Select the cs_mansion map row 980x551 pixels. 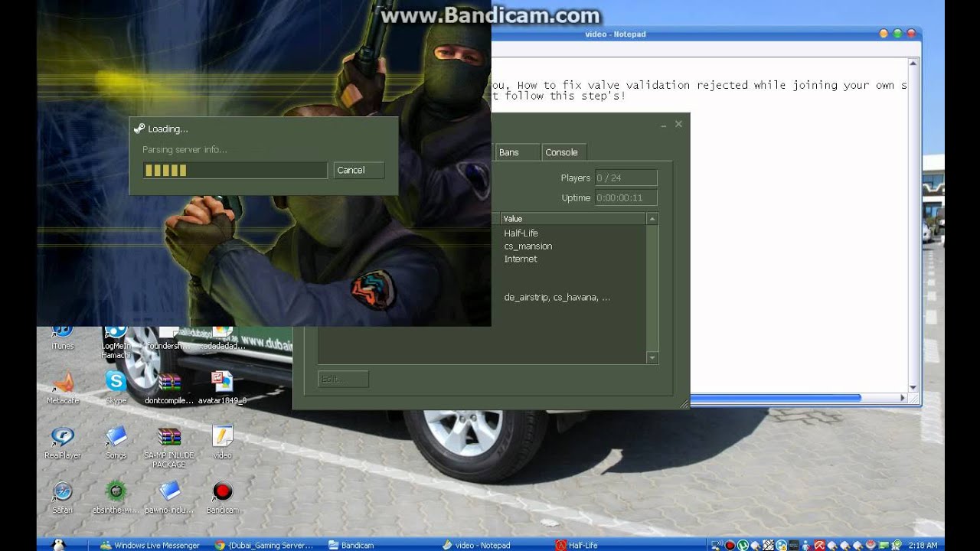click(x=528, y=246)
